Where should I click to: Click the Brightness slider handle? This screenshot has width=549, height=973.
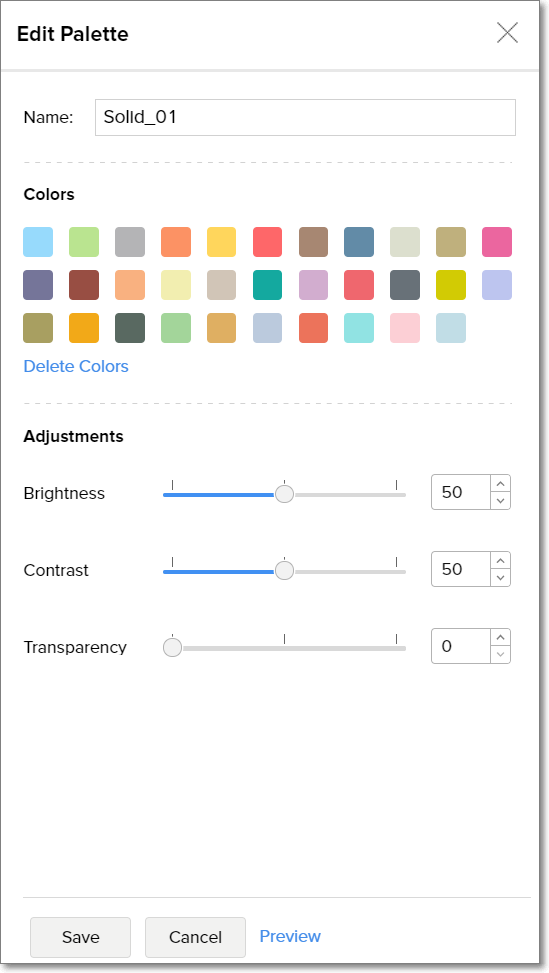click(285, 494)
